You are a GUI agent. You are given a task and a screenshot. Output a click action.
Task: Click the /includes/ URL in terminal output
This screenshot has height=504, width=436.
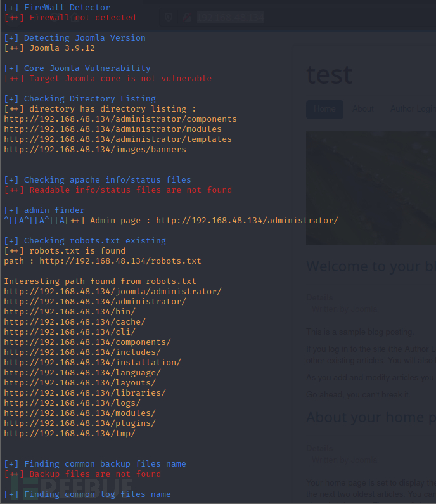point(82,352)
